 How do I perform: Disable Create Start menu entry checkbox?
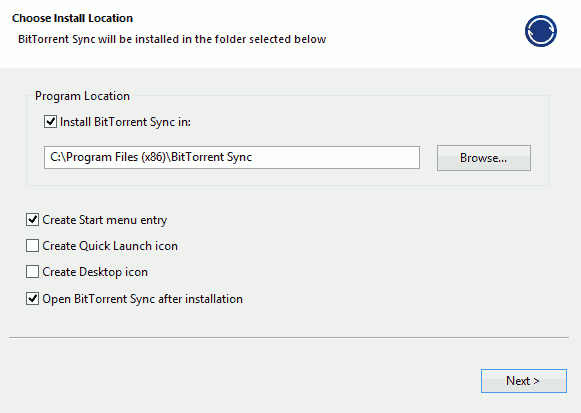click(32, 220)
